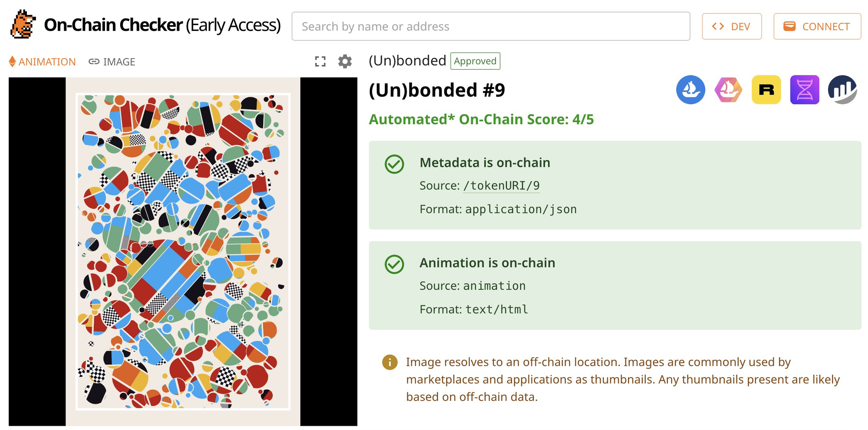Click the green checkmark beside Metadata is on-chain
Viewport: 868px width, 430px height.
tap(394, 164)
